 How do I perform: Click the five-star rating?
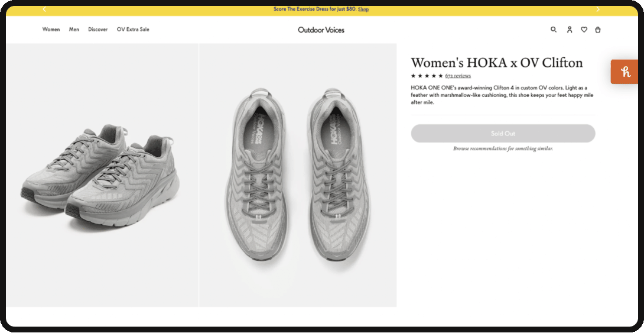click(x=427, y=76)
